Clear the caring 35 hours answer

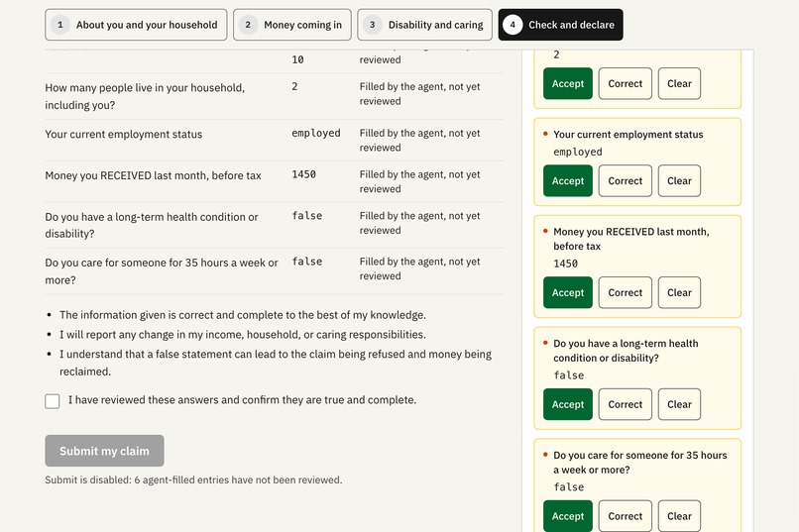(x=679, y=516)
